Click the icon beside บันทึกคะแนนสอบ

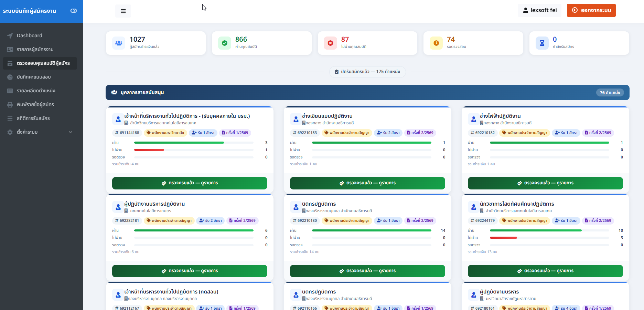click(10, 77)
